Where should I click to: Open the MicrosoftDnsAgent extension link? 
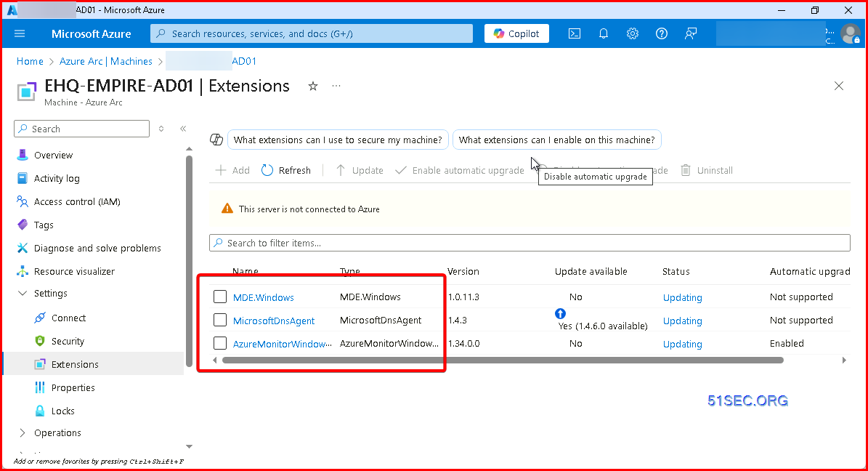[274, 321]
